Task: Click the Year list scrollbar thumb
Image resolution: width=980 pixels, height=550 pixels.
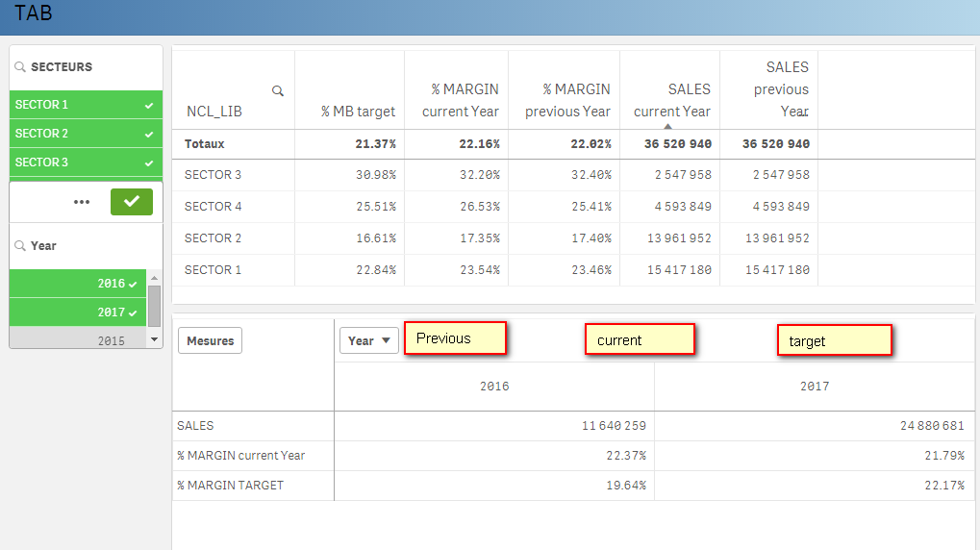Action: click(x=155, y=306)
